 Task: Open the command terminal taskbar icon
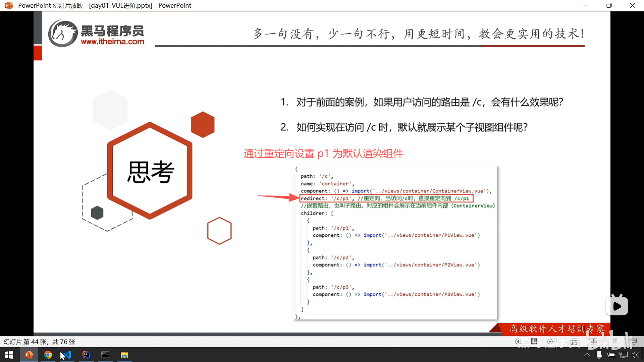(105, 355)
